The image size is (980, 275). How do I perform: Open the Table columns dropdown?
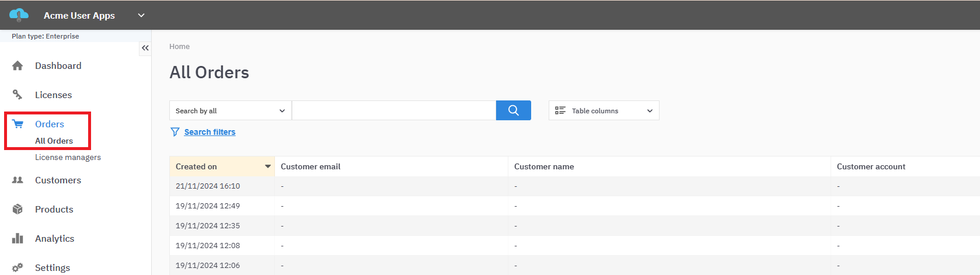(604, 110)
